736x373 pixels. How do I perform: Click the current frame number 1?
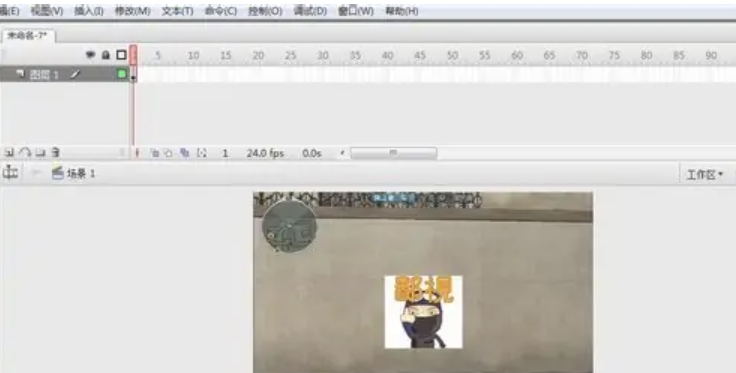pos(225,153)
